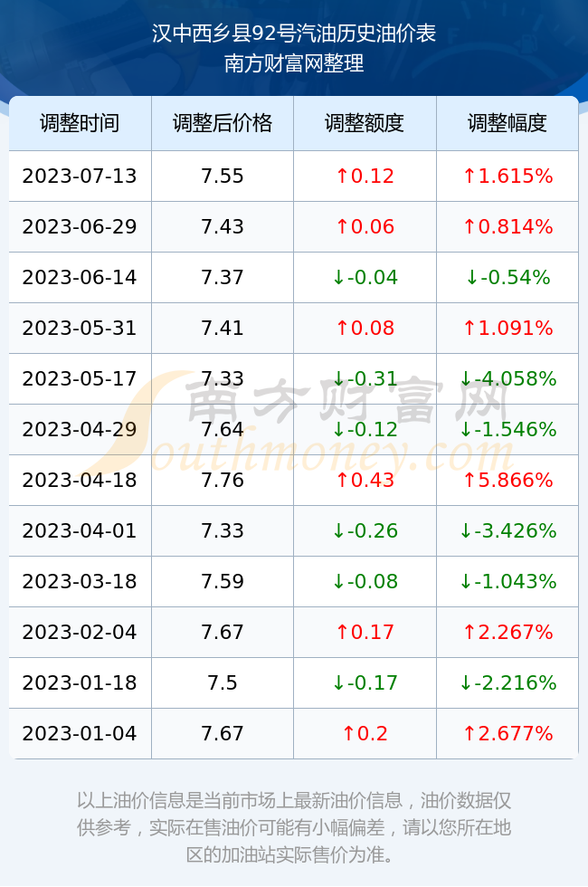This screenshot has width=588, height=887.
Task: Click the 调整额度 column header
Action: point(365,123)
